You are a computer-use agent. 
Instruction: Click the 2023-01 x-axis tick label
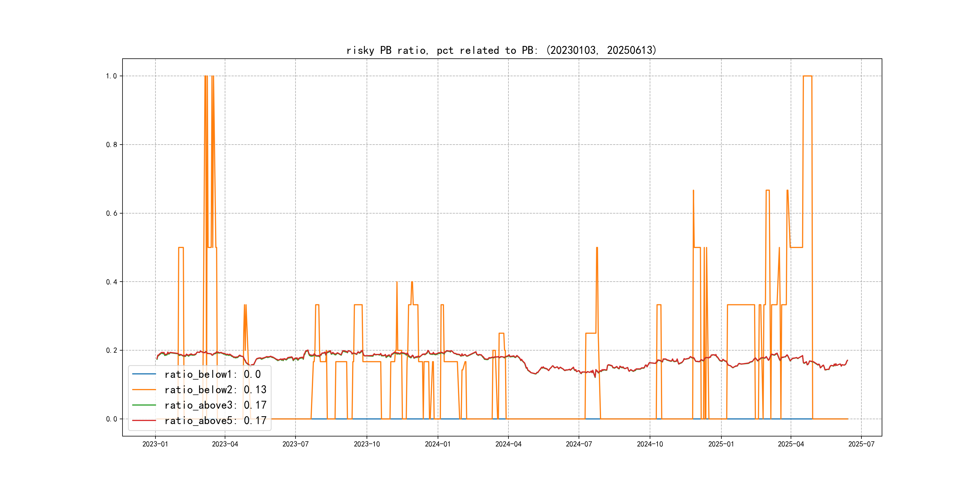click(155, 444)
